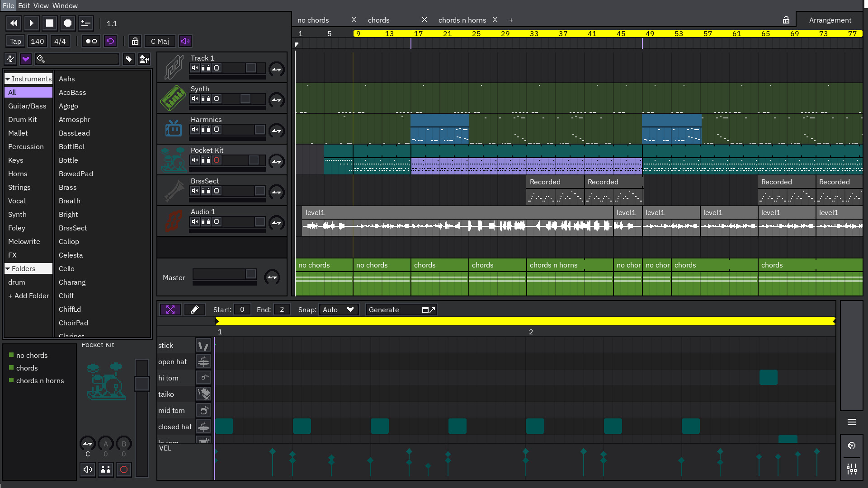
Task: Toggle the purple audition speaker icon
Action: click(x=185, y=41)
